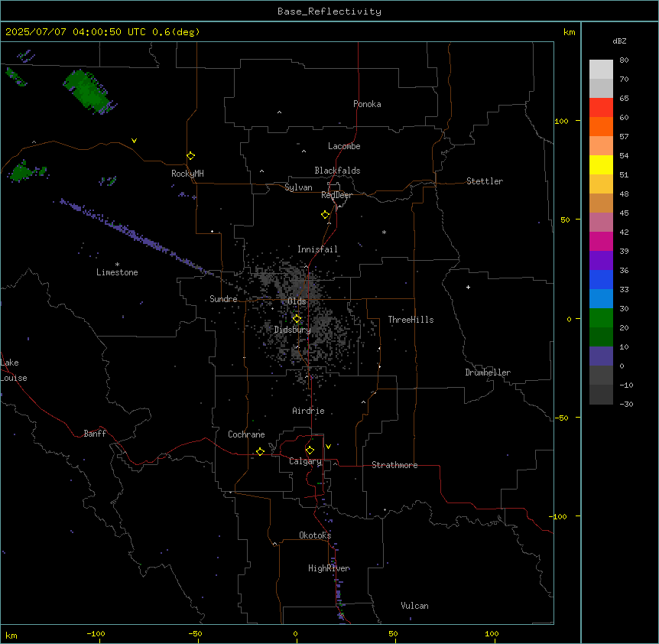Select the ThreeHills town label

pos(411,320)
